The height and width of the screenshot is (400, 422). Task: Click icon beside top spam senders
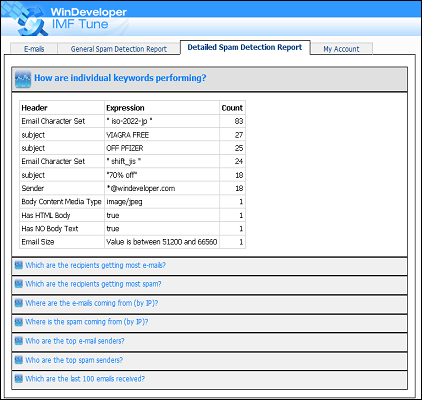[x=19, y=360]
